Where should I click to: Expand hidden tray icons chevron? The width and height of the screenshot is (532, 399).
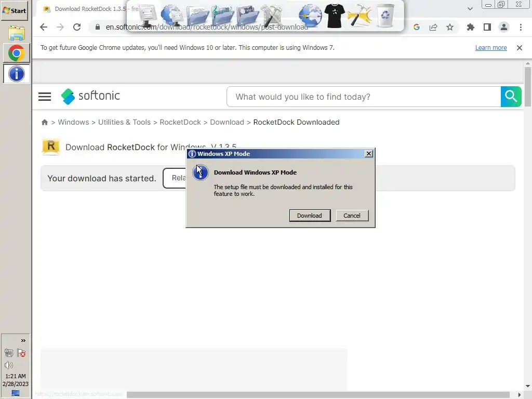click(23, 341)
